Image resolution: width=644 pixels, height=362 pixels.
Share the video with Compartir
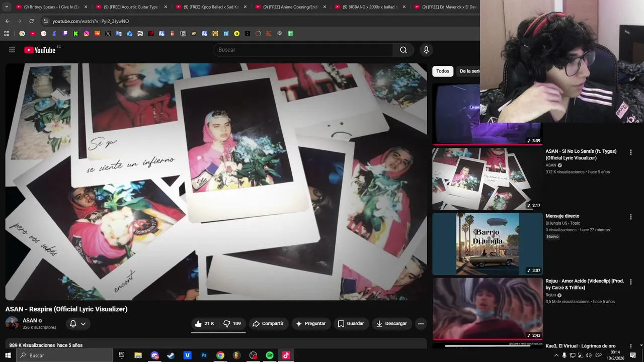[268, 324]
